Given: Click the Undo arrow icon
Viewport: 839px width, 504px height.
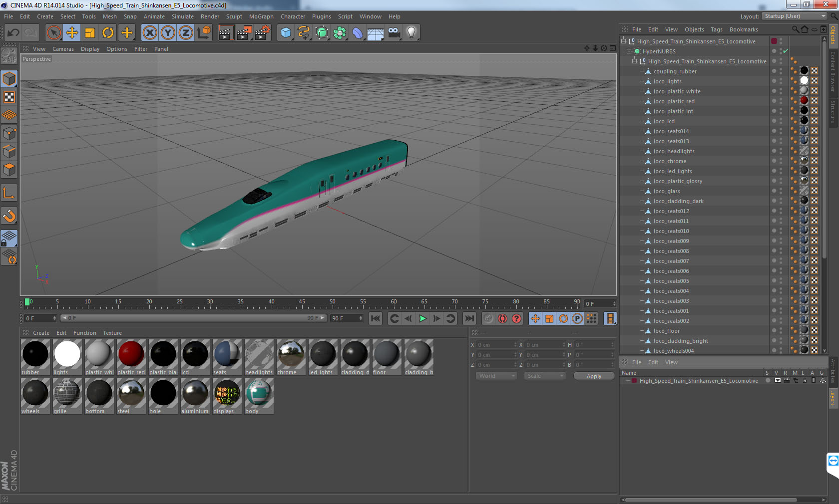Looking at the screenshot, I should pyautogui.click(x=13, y=33).
